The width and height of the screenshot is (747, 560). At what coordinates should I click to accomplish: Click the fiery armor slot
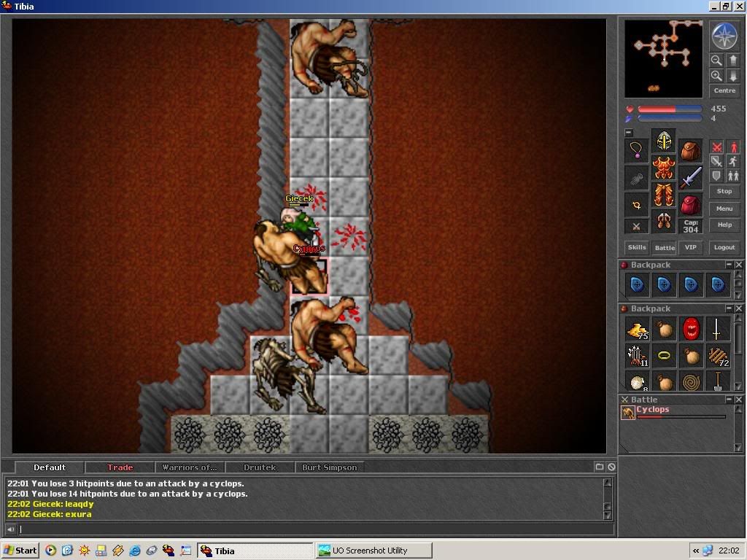click(x=664, y=168)
